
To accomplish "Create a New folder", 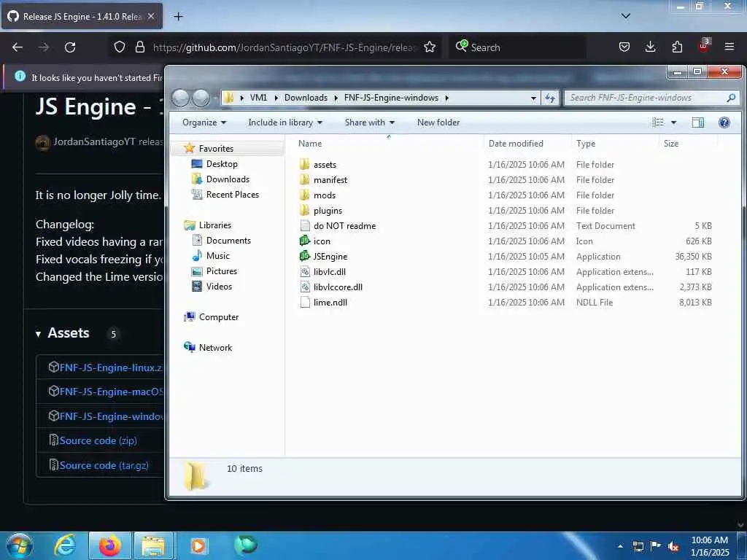I will tap(438, 122).
